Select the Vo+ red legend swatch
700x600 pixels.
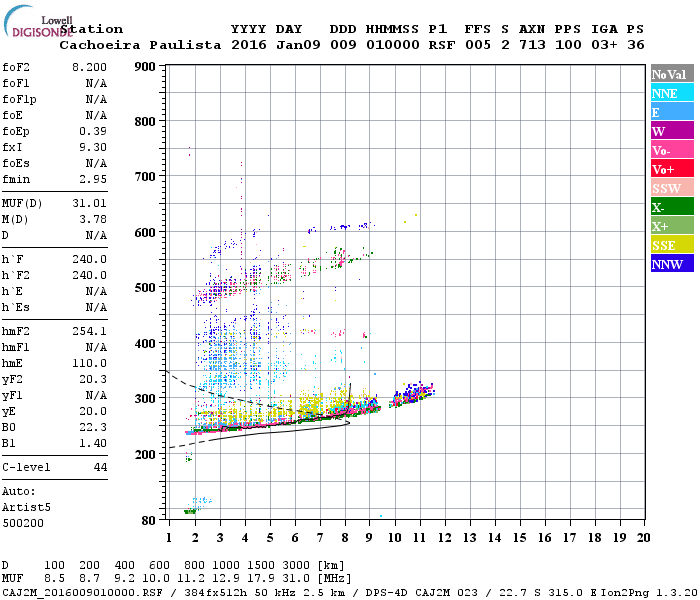672,169
